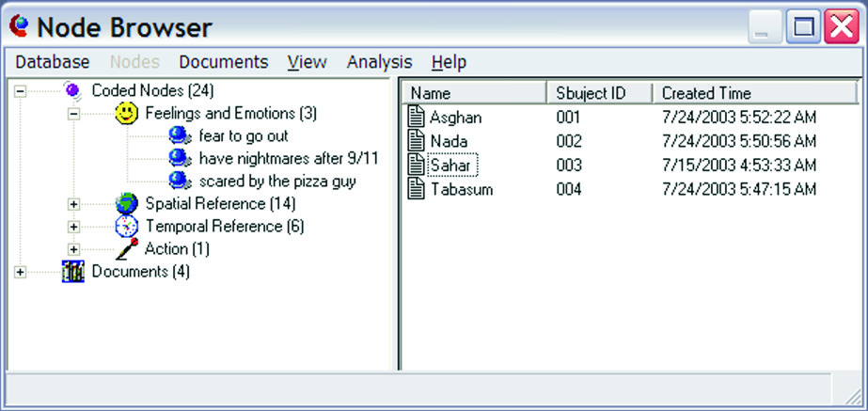Viewport: 868px width, 411px height.
Task: Open the Analysis menu
Action: (x=379, y=62)
